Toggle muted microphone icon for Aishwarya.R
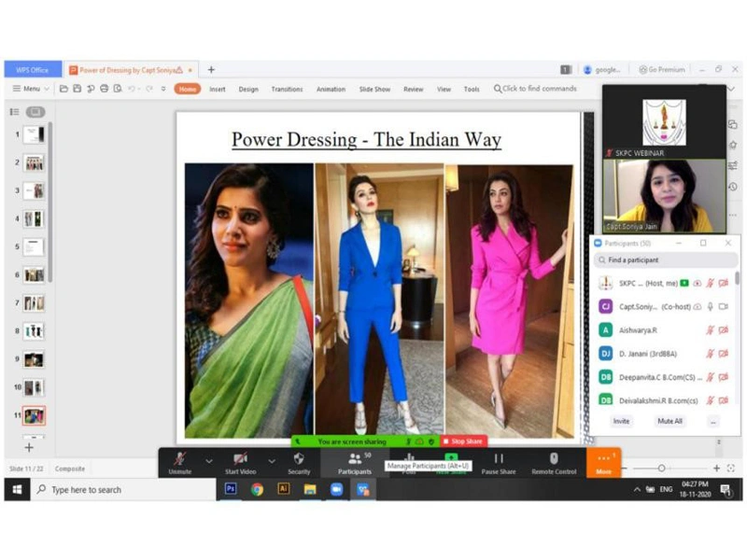 pyautogui.click(x=710, y=330)
